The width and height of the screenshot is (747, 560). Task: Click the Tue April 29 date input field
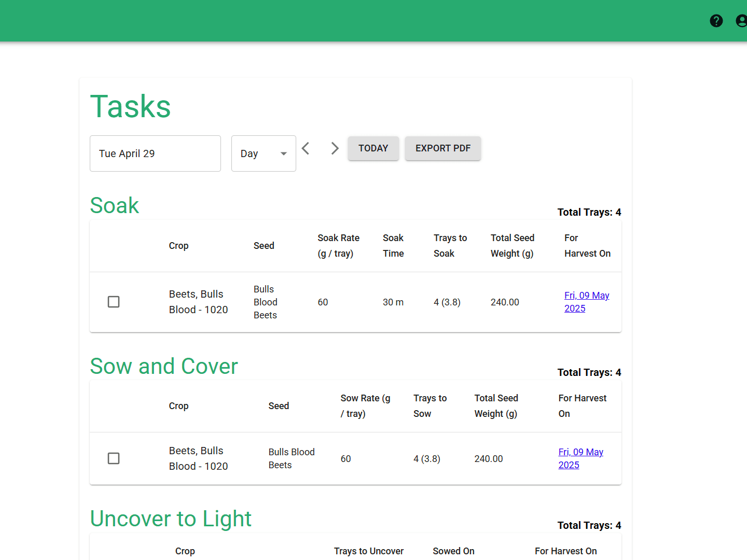(155, 153)
